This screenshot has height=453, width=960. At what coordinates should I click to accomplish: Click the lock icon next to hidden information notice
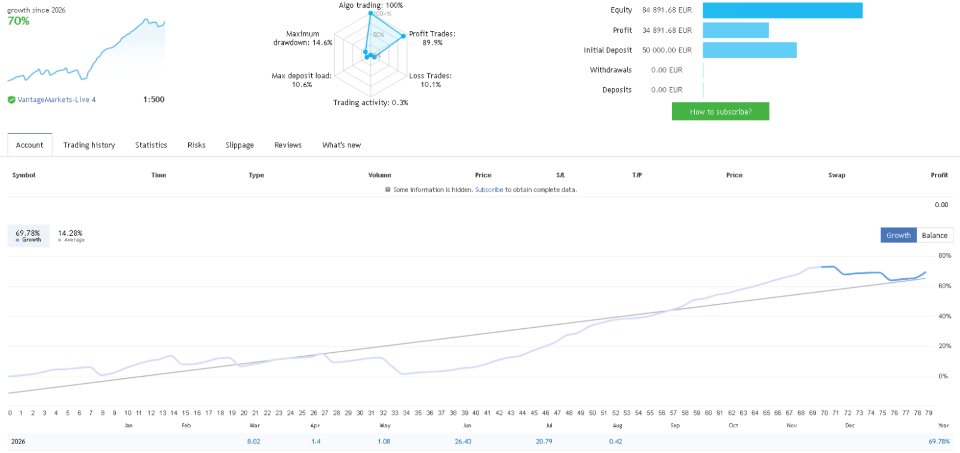pyautogui.click(x=388, y=190)
